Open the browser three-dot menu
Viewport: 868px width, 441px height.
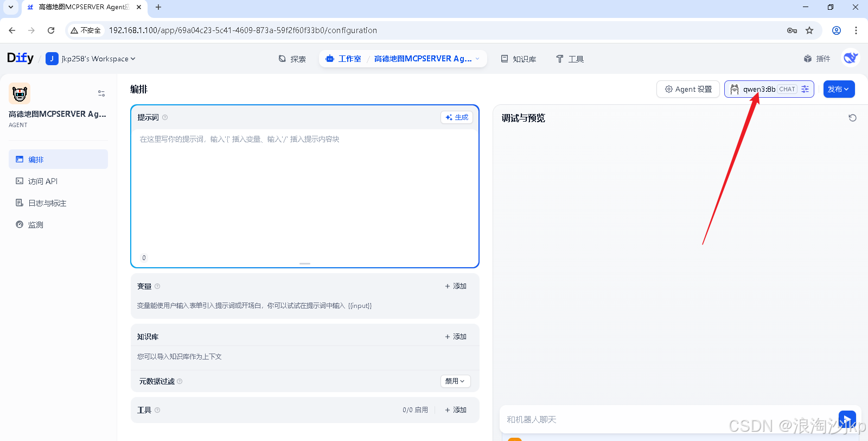[x=856, y=30]
